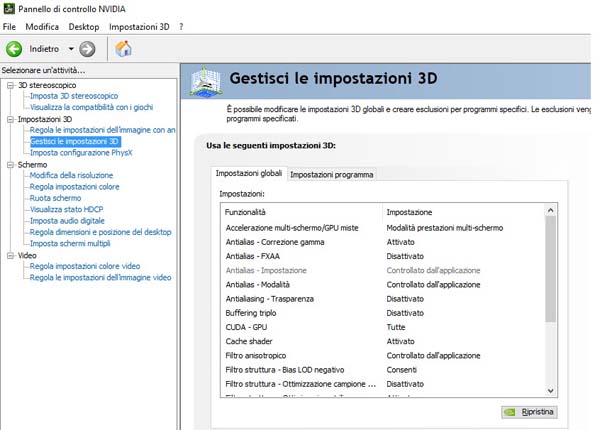Open the Desktop menu

tap(84, 27)
